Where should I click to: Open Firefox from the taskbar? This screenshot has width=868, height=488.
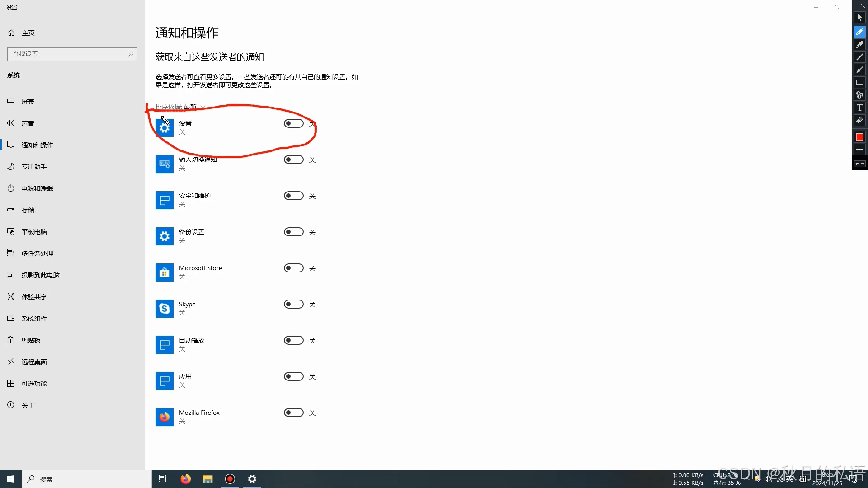(185, 479)
